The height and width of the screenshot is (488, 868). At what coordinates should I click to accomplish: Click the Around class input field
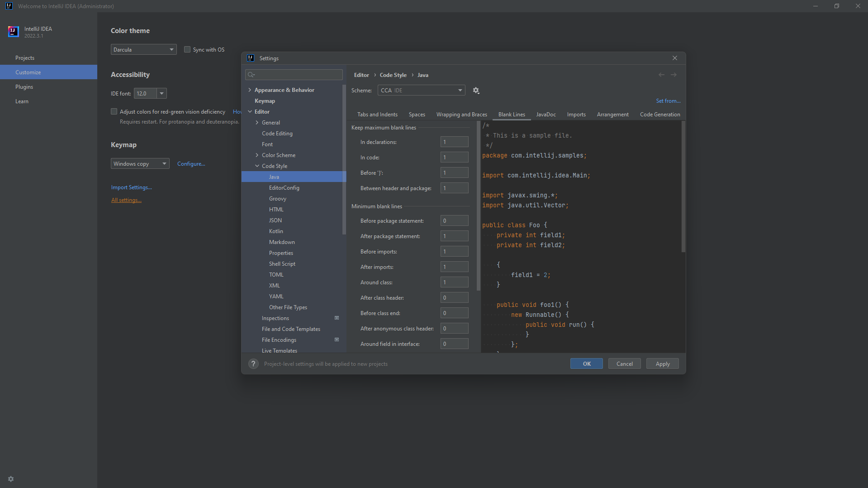454,282
